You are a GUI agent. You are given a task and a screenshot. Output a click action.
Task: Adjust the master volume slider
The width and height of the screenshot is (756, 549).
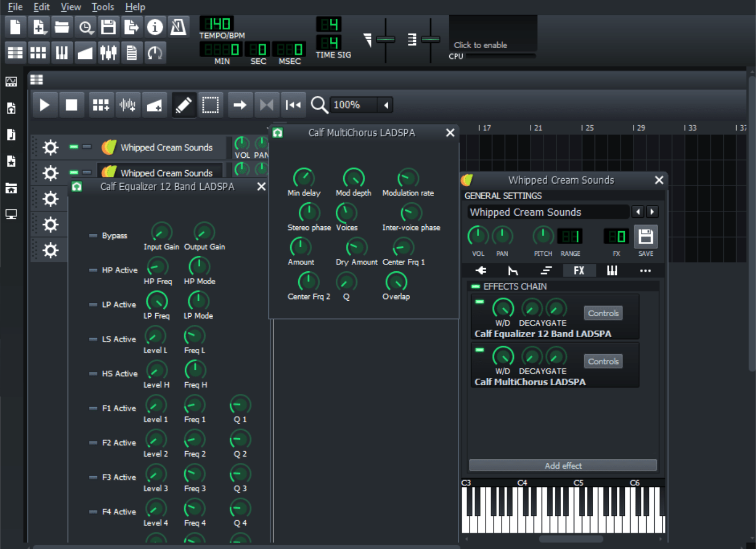tap(385, 40)
